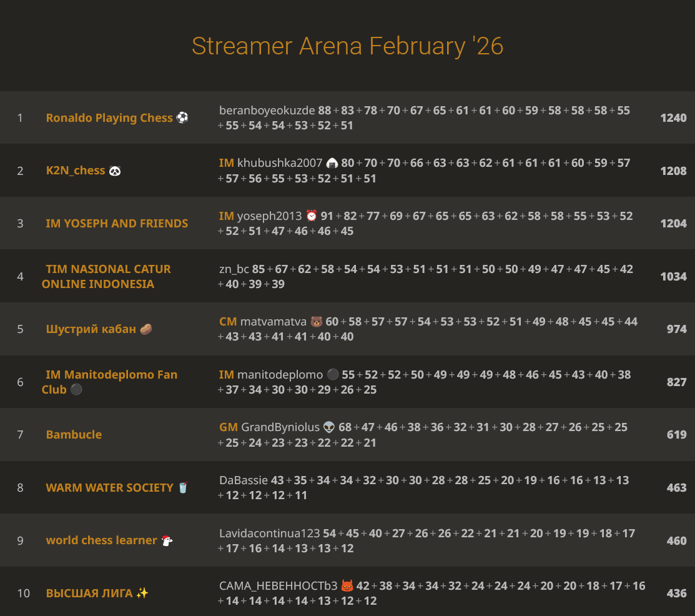Open IM YOSEPH AND FRIENDS team
This screenshot has width=695, height=616.
[117, 223]
